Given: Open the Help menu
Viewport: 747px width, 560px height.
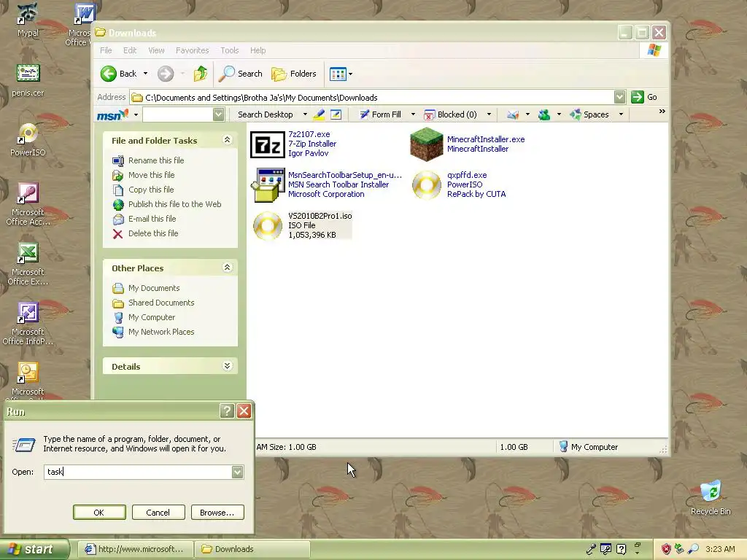Looking at the screenshot, I should 258,50.
